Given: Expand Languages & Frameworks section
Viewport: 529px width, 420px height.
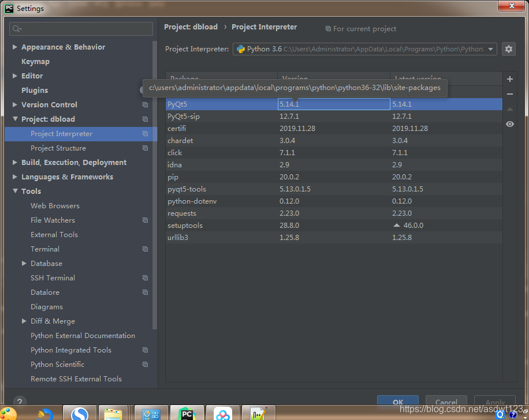Looking at the screenshot, I should (x=15, y=177).
